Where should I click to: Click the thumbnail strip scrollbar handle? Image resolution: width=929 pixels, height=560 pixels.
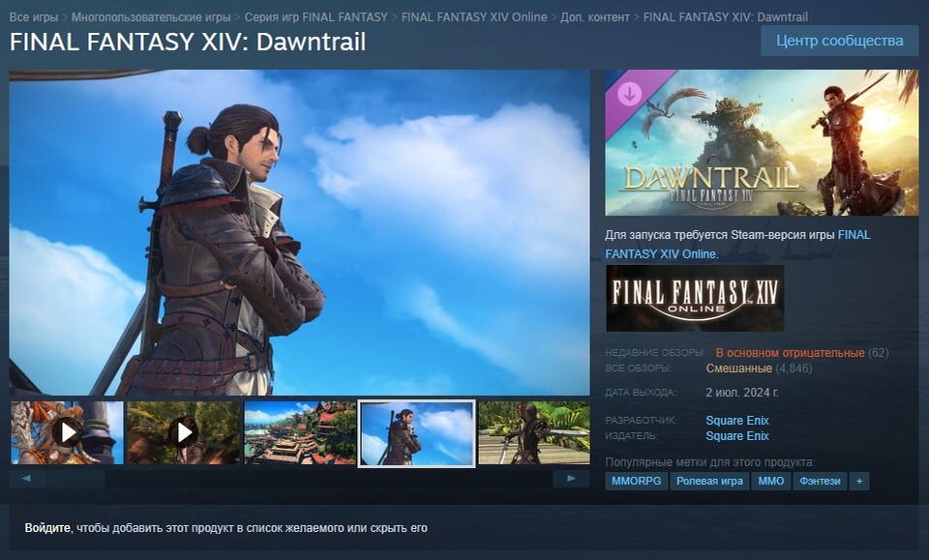(75, 479)
